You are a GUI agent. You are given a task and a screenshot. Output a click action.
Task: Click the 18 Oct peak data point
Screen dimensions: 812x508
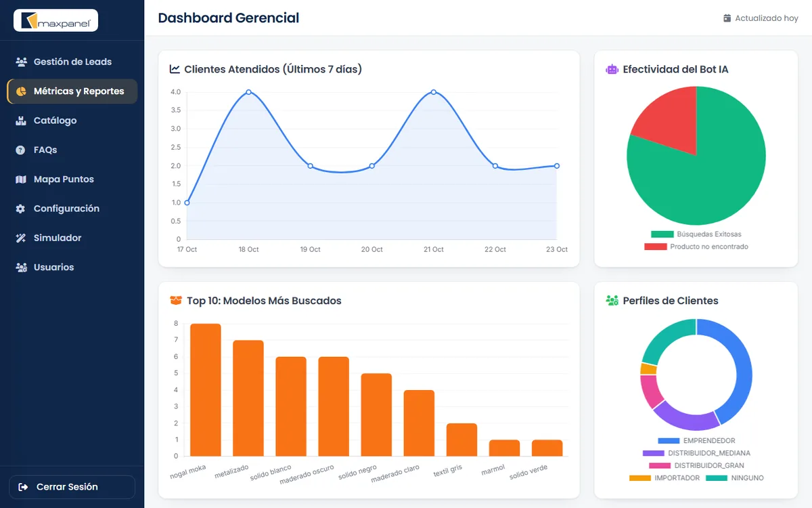click(248, 92)
